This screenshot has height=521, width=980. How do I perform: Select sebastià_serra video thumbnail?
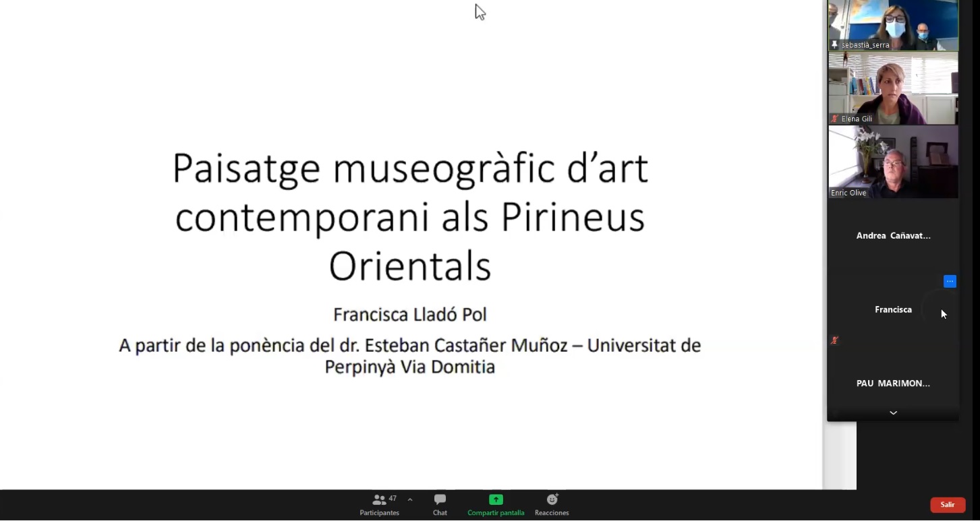click(x=893, y=25)
